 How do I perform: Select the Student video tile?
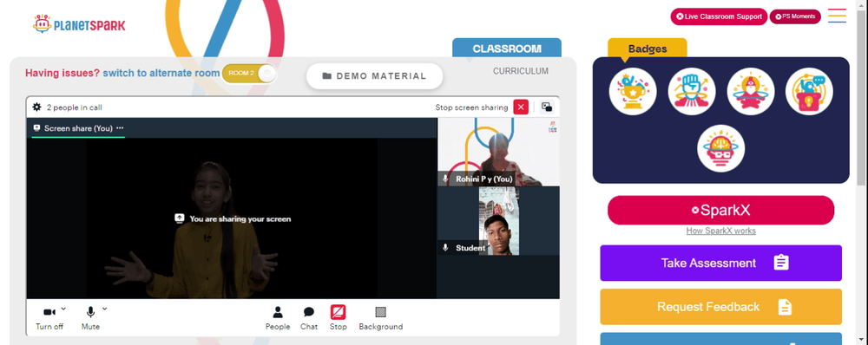tap(499, 220)
